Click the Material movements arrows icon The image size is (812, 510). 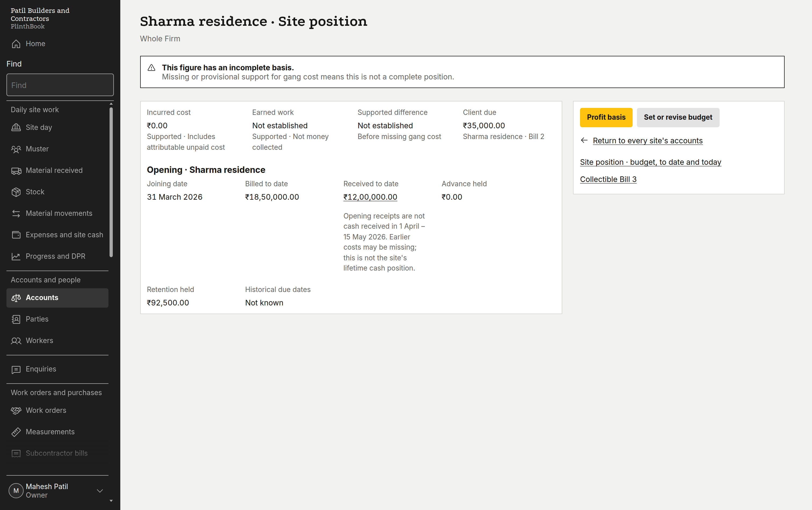pos(16,213)
